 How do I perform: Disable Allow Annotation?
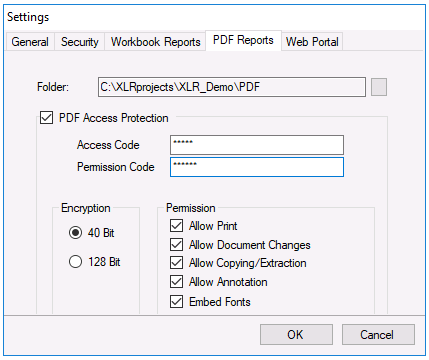point(176,282)
